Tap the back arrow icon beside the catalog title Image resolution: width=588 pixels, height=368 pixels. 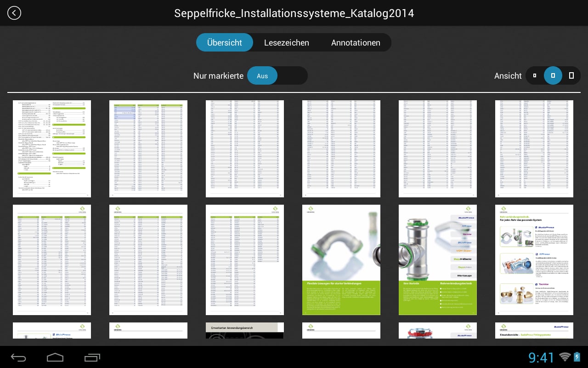[x=14, y=13]
